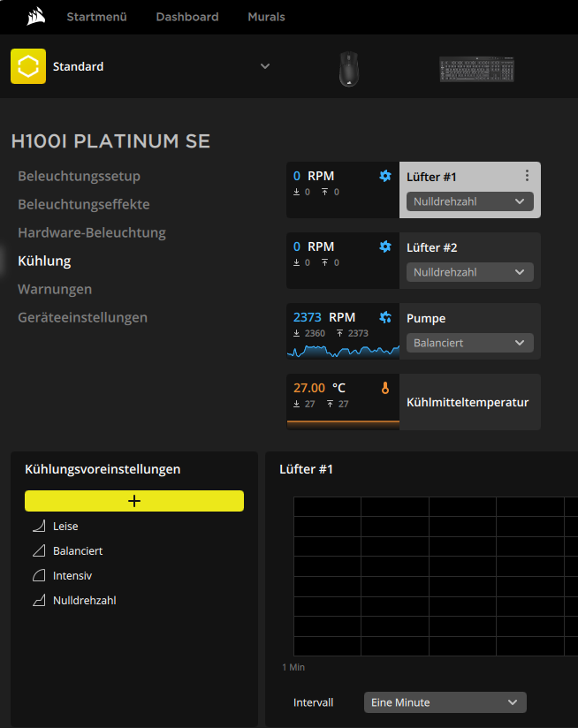This screenshot has height=728, width=578.
Task: Click the Kühlungsvoreinstellungen heading
Action: coord(103,469)
